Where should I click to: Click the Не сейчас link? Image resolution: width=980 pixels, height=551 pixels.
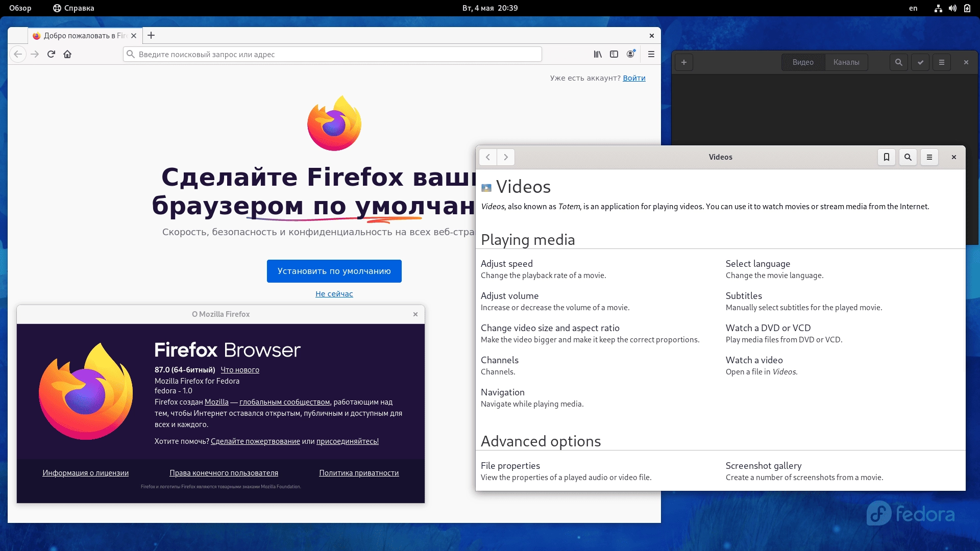pos(334,294)
